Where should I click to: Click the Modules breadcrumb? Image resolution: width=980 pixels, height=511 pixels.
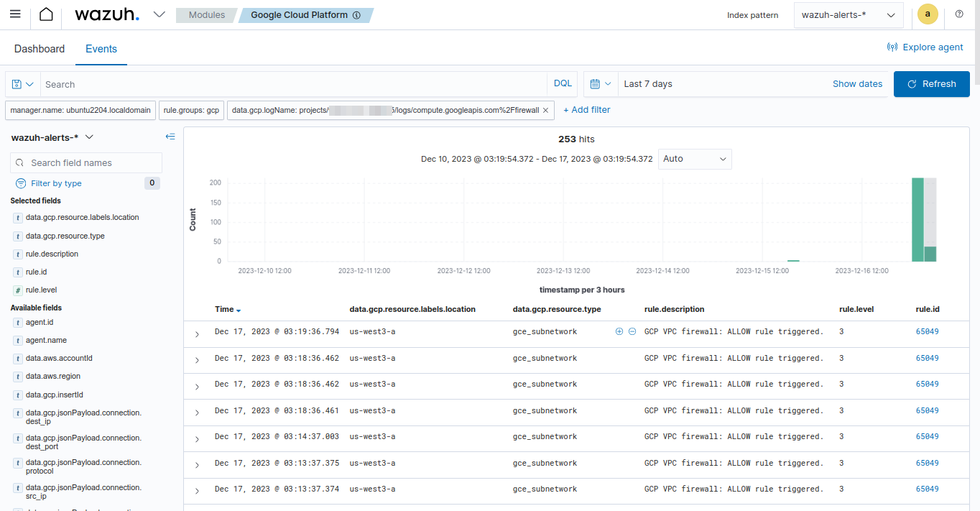coord(207,14)
